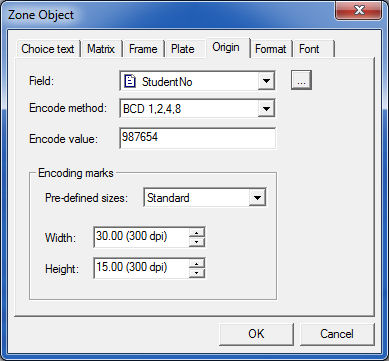Switch to the Choice text tab
Image resolution: width=389 pixels, height=361 pixels.
[48, 49]
